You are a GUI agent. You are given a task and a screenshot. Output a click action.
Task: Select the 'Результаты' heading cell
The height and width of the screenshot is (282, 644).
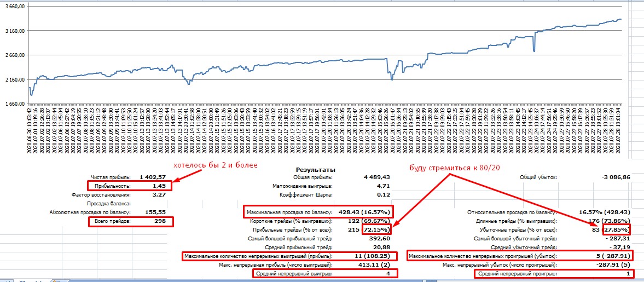[x=315, y=169]
